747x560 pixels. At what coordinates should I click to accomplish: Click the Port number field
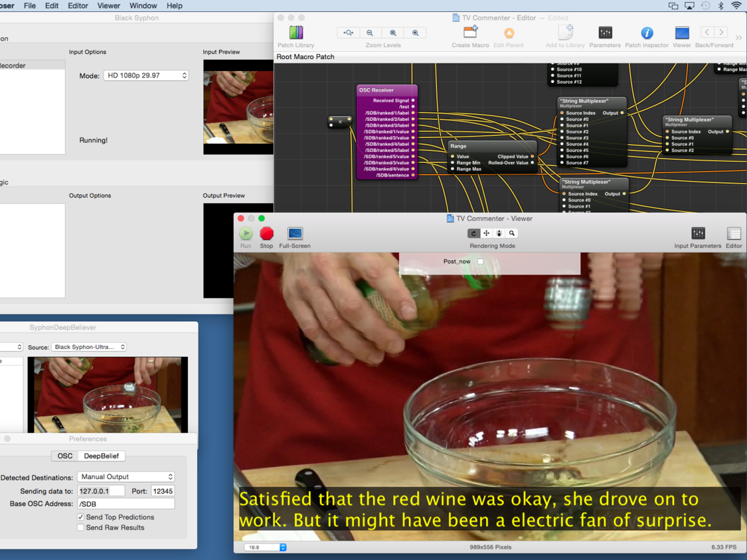click(163, 491)
